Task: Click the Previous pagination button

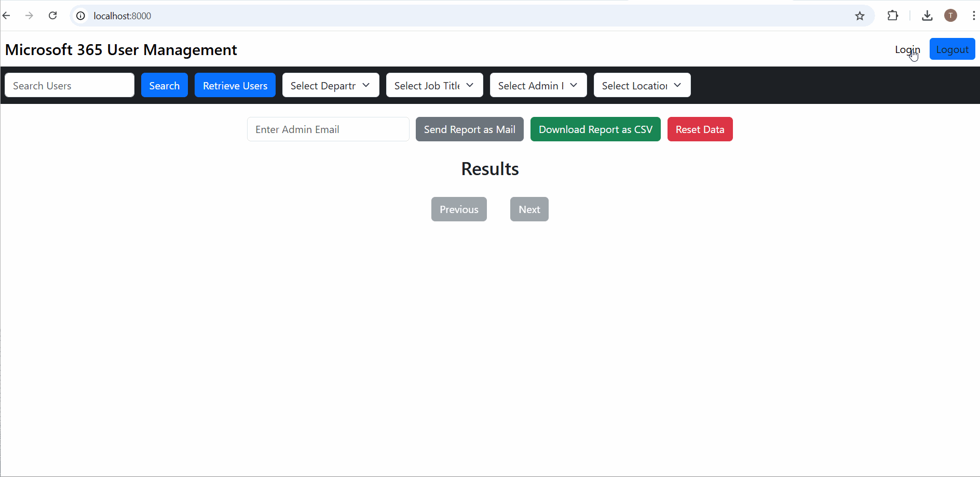Action: 459,209
